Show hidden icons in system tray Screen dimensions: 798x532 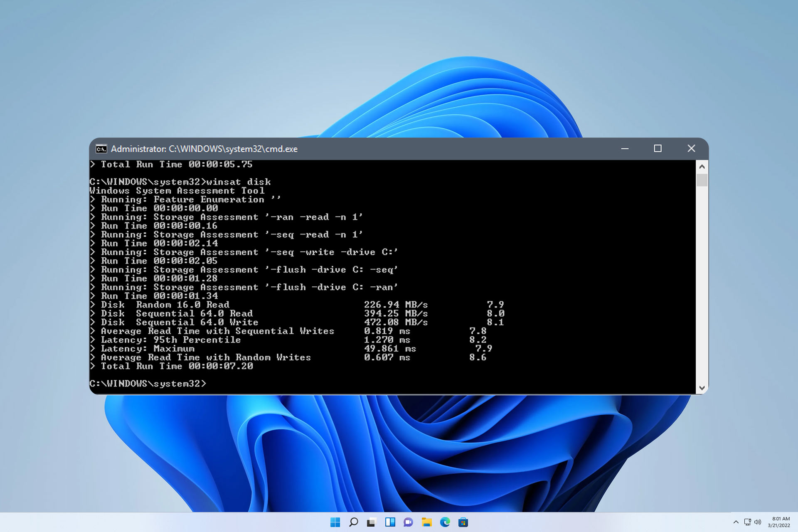point(736,522)
